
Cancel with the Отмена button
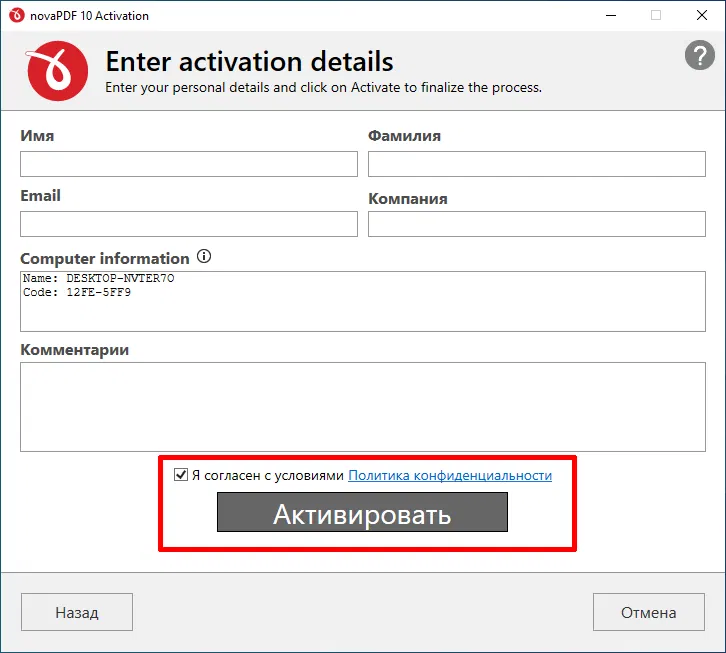(649, 612)
